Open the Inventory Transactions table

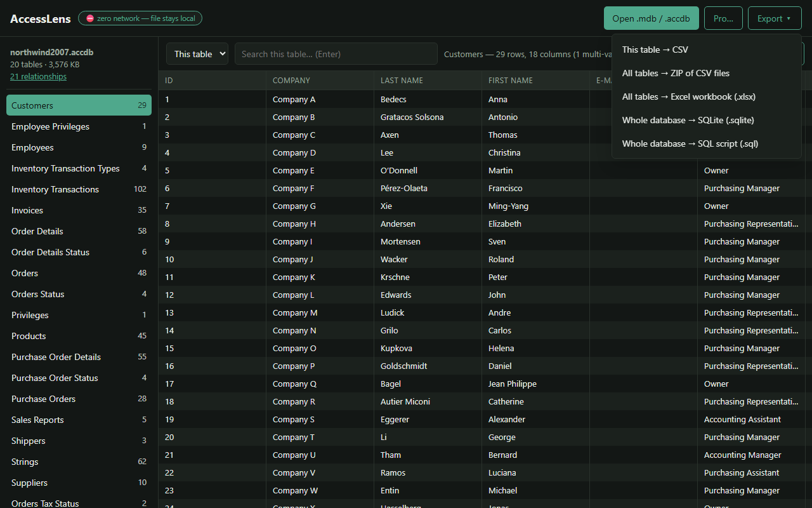tap(79, 189)
